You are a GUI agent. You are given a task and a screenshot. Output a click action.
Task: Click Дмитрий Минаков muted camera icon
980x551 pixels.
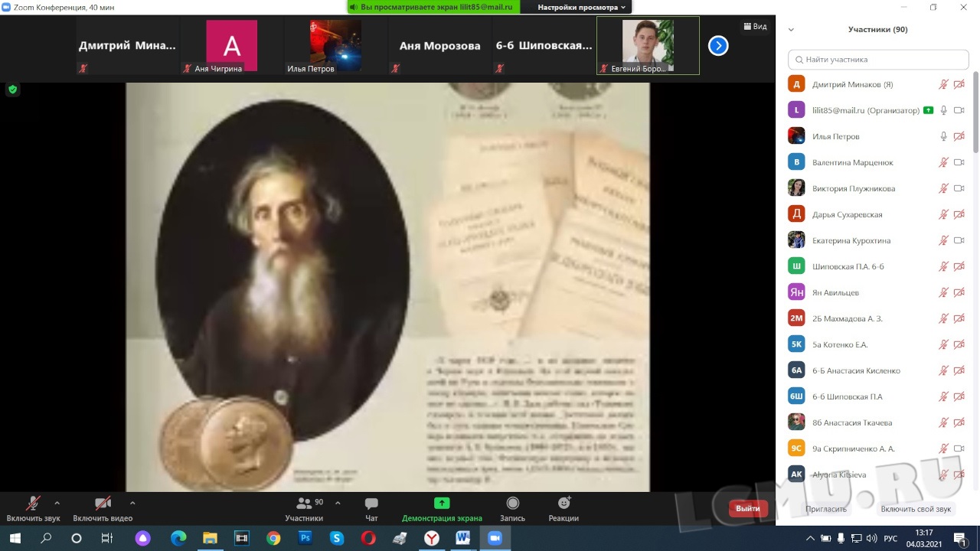(x=959, y=84)
